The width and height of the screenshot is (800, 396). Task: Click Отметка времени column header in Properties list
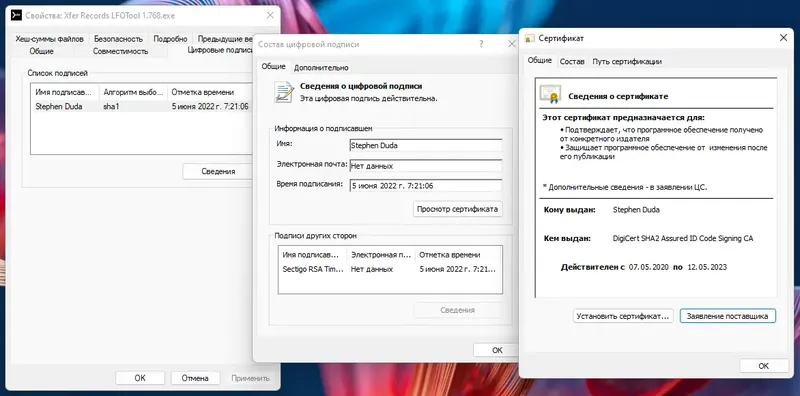point(210,92)
